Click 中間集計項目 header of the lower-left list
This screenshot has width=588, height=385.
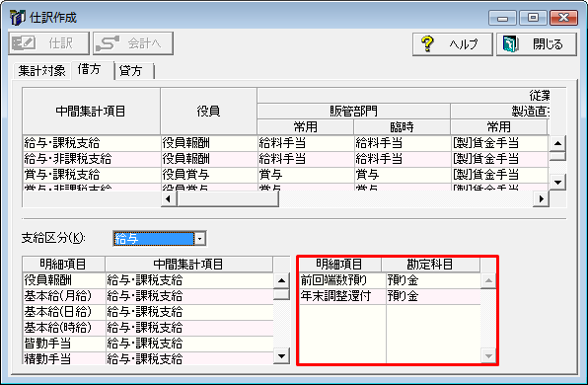pyautogui.click(x=188, y=265)
